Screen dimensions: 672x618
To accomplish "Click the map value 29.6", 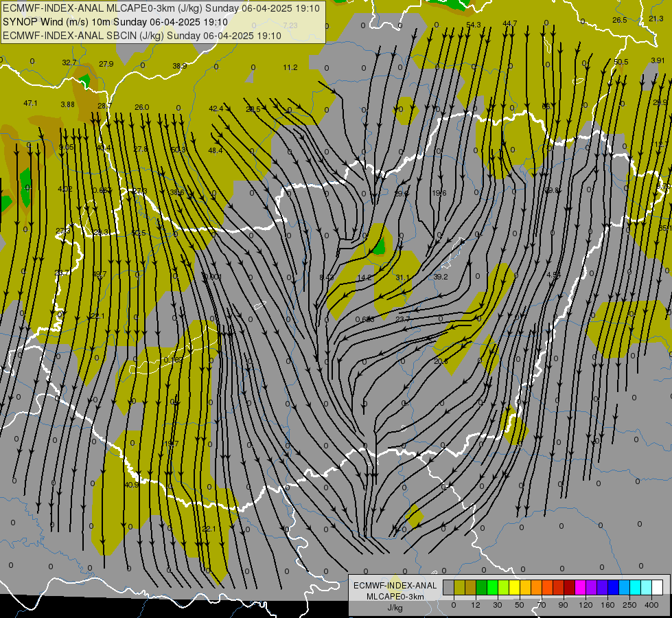I will 401,194.
